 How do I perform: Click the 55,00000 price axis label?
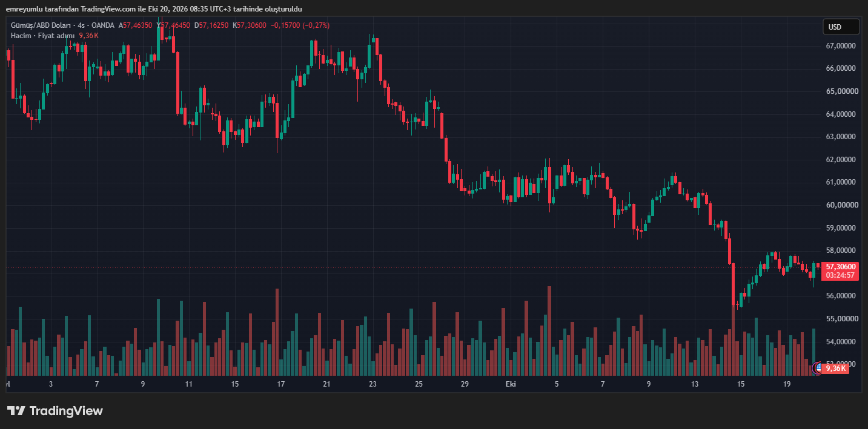[841, 319]
